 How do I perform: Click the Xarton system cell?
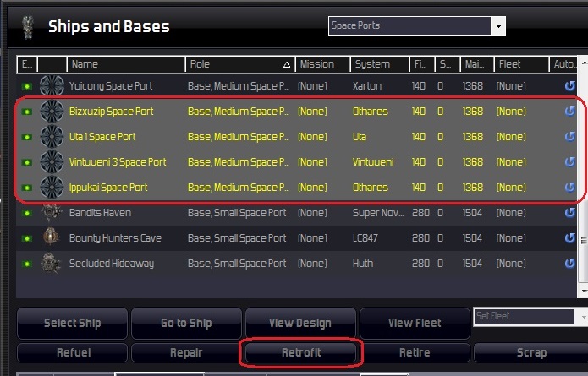click(x=367, y=86)
